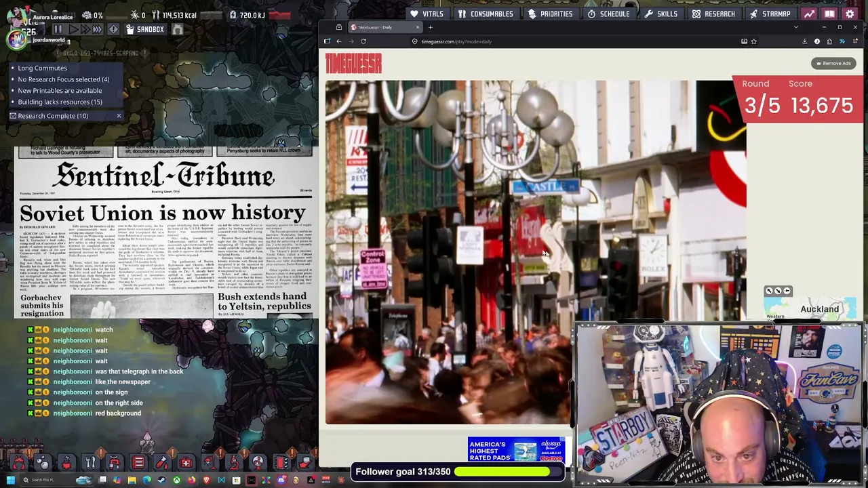Open the Furniture build category
Viewport: 868px width, 488px height.
pos(210,463)
